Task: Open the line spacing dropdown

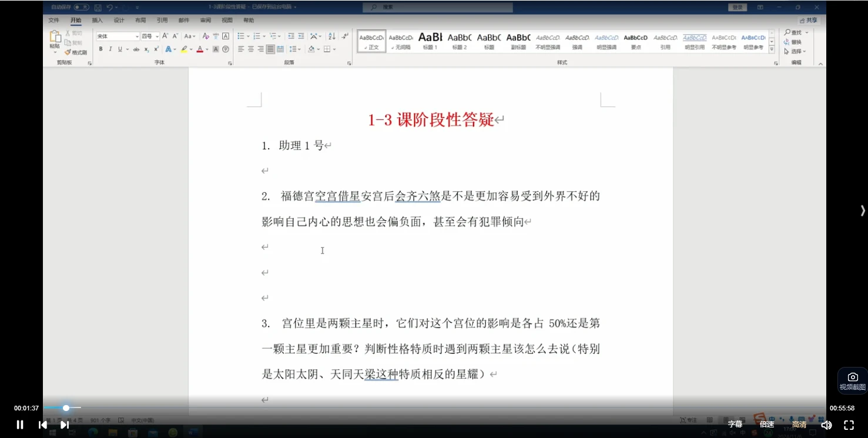Action: pos(294,49)
